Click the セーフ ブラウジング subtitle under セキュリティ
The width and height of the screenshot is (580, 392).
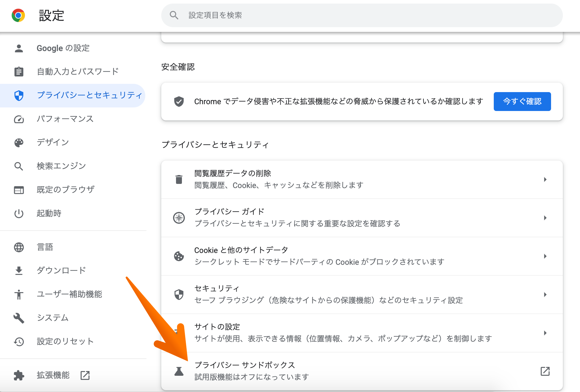click(x=328, y=300)
